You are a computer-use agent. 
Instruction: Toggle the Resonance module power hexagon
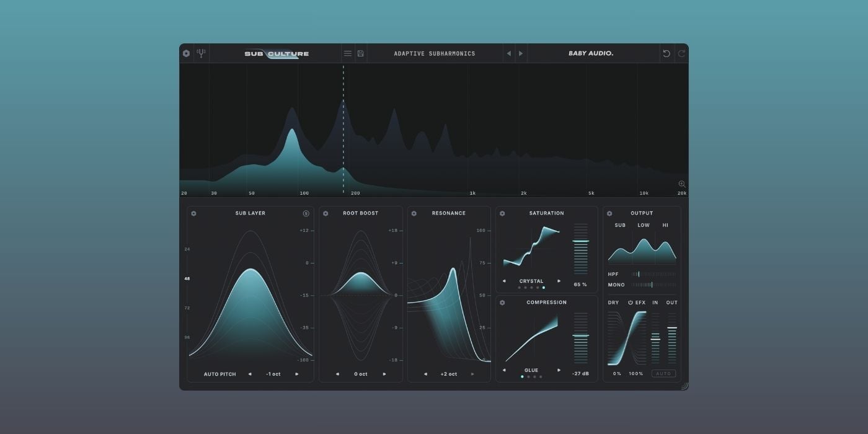[414, 213]
